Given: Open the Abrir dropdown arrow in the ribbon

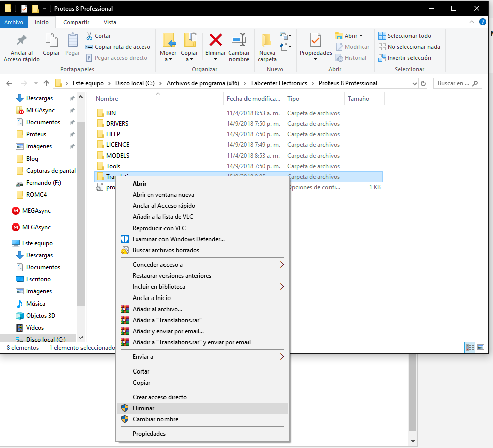Looking at the screenshot, I should point(361,35).
